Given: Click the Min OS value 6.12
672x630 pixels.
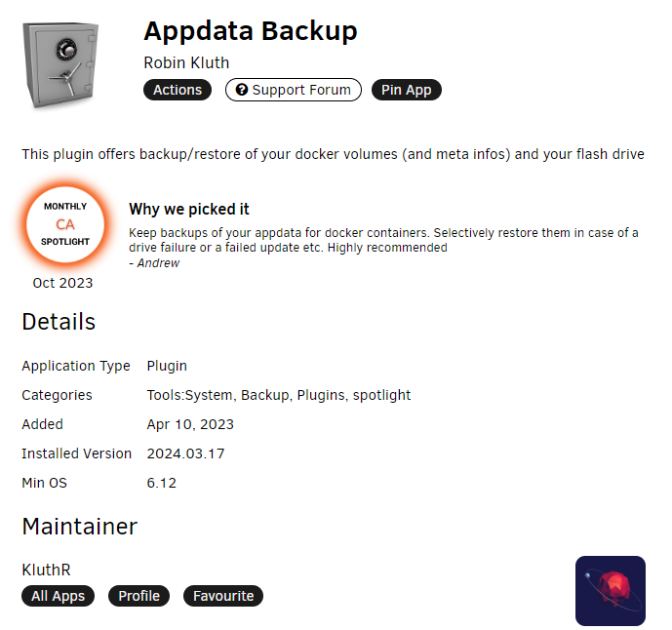Looking at the screenshot, I should pos(162,483).
